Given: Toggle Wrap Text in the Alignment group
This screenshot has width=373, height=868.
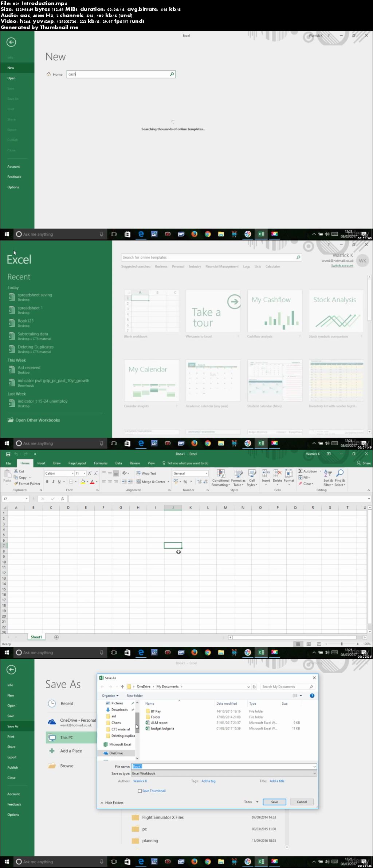Looking at the screenshot, I should pos(146,473).
